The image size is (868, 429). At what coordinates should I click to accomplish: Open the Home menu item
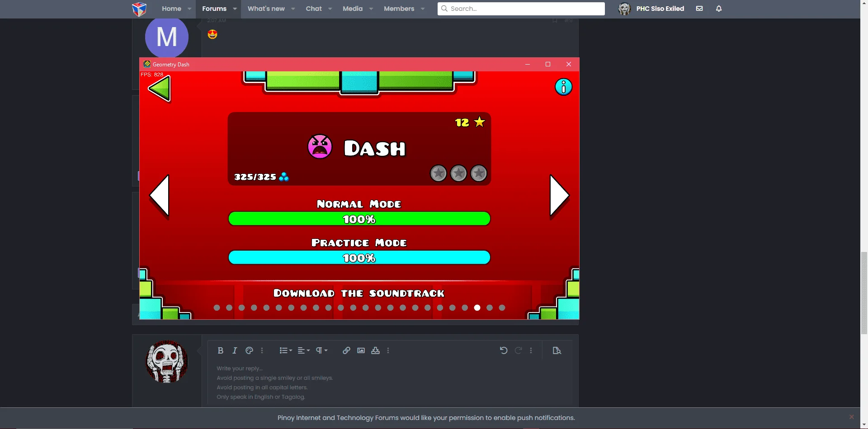[x=171, y=9]
